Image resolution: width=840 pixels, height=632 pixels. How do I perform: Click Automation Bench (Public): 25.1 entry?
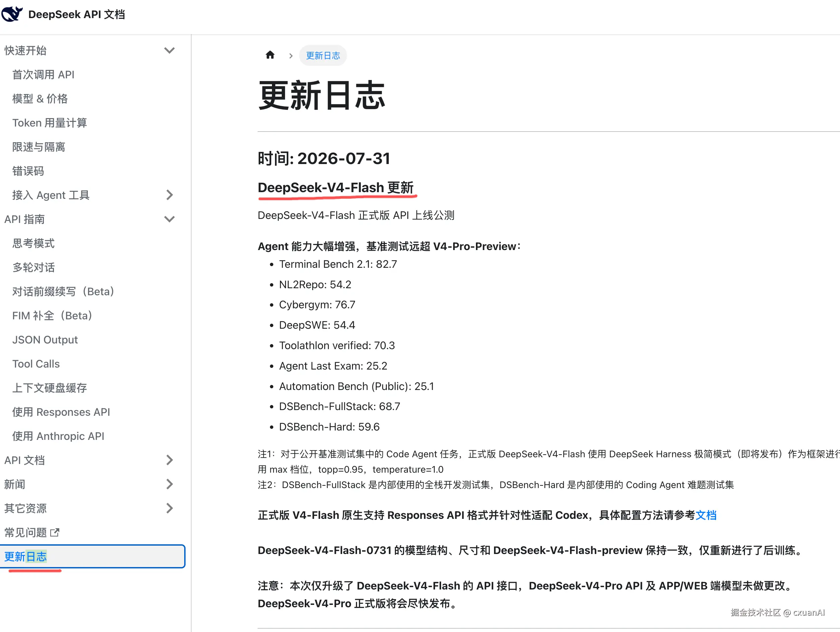[x=357, y=386]
